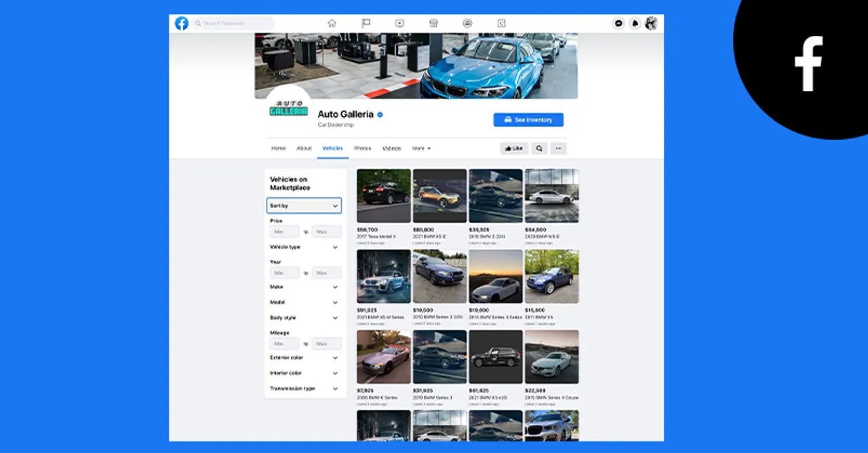Click the search magnifier icon on the page bar
The width and height of the screenshot is (868, 453).
point(539,148)
